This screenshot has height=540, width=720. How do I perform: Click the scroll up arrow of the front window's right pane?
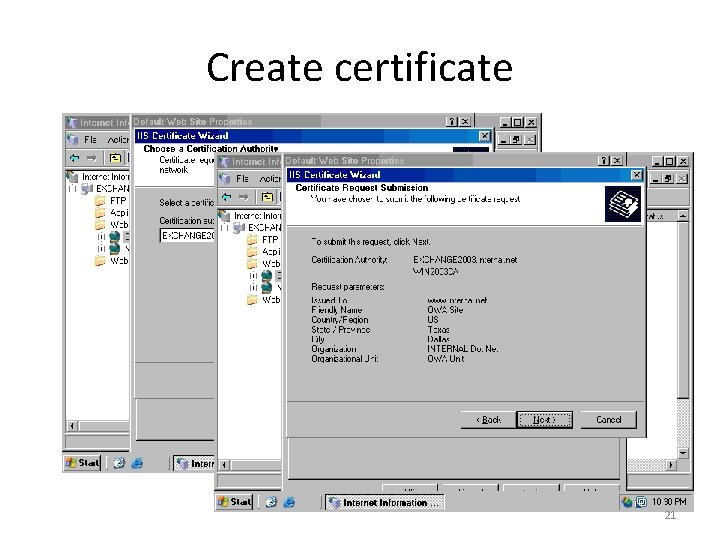683,216
